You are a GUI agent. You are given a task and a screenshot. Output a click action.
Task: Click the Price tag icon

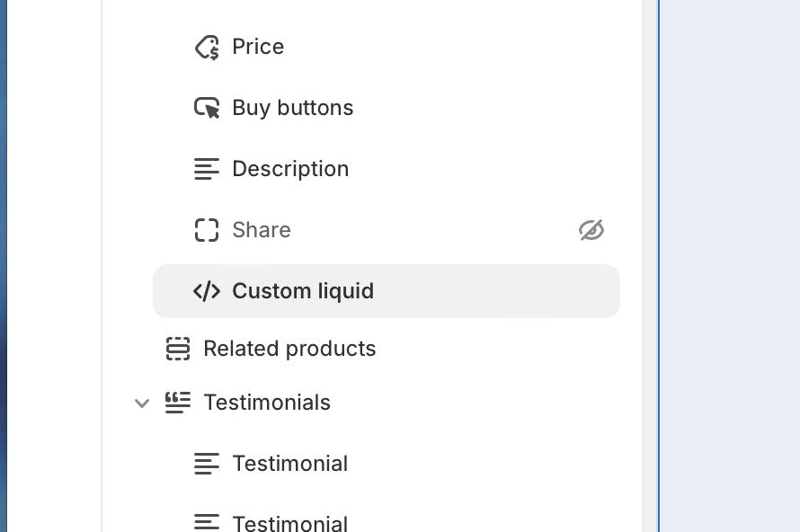click(207, 48)
